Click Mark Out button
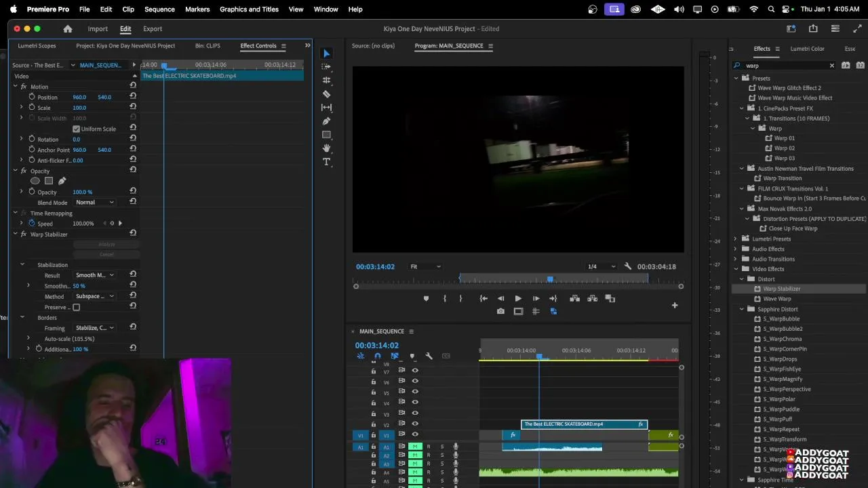Screen dimensions: 868x488 [460, 298]
